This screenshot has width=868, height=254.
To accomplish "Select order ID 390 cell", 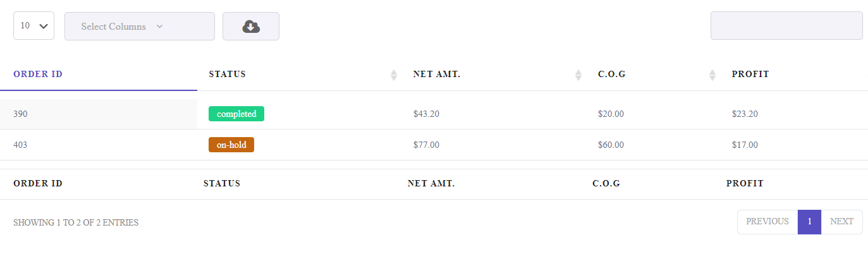I will tap(99, 114).
